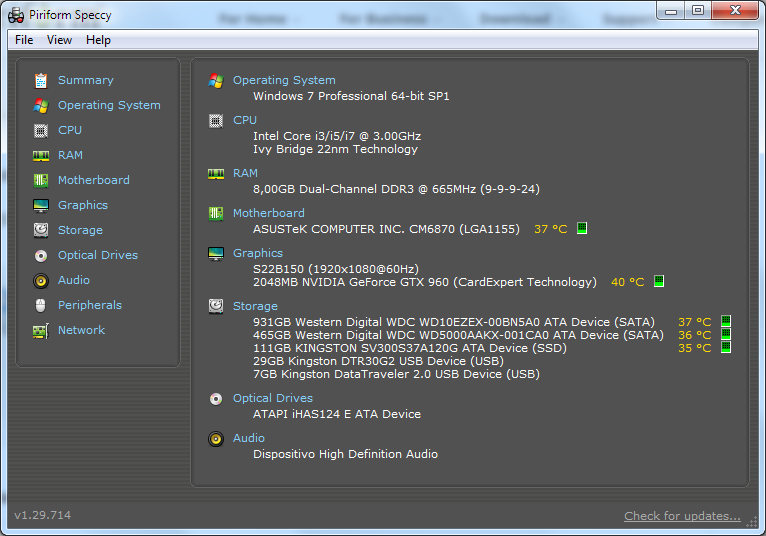Screen dimensions: 766x536
Task: Click the RAM icon in summary panel
Action: click(x=216, y=173)
